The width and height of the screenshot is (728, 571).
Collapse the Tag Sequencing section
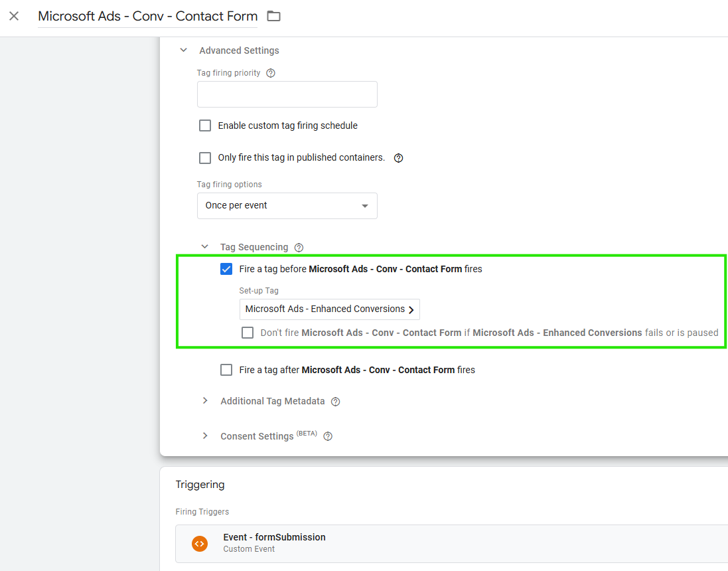point(205,247)
